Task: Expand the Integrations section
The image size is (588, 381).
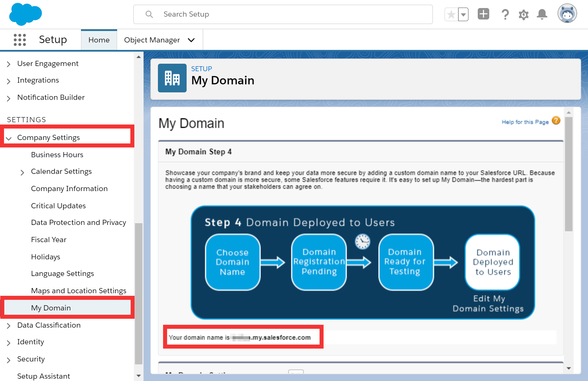Action: pos(9,81)
